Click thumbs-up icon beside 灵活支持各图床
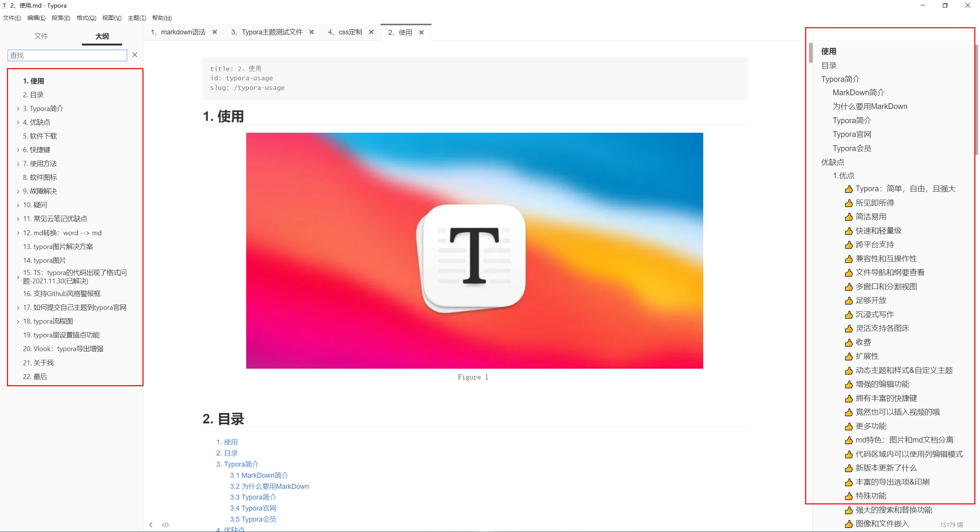The image size is (980, 532). click(x=849, y=329)
